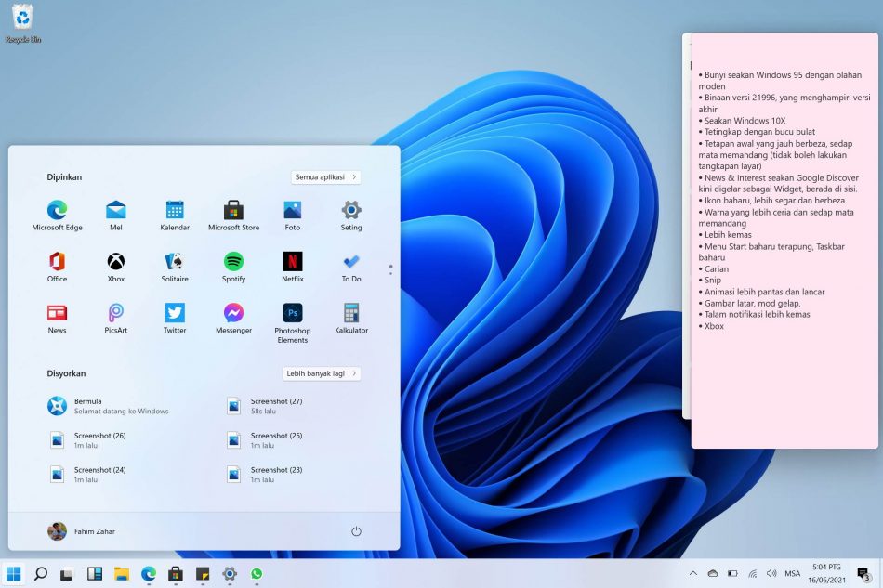Switch input language via MSA indicator

[792, 573]
